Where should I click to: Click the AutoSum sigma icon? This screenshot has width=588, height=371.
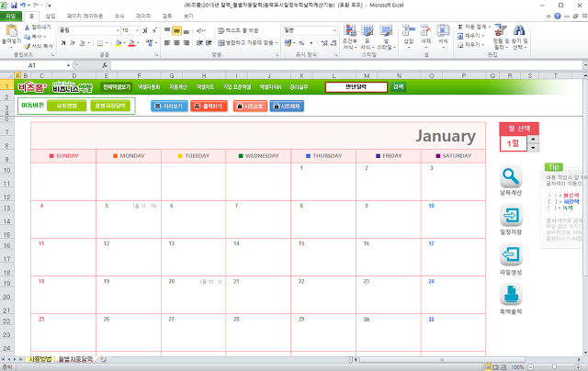[x=460, y=27]
